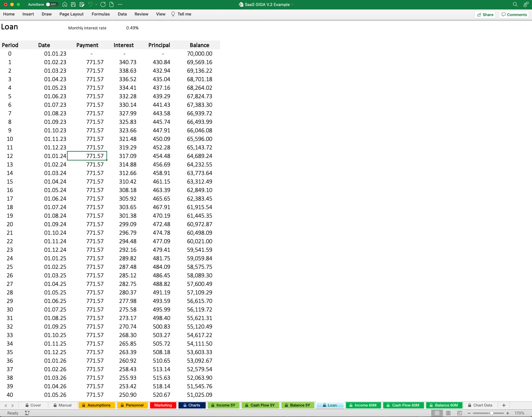Click the Comments button
This screenshot has height=417, width=532.
[514, 15]
